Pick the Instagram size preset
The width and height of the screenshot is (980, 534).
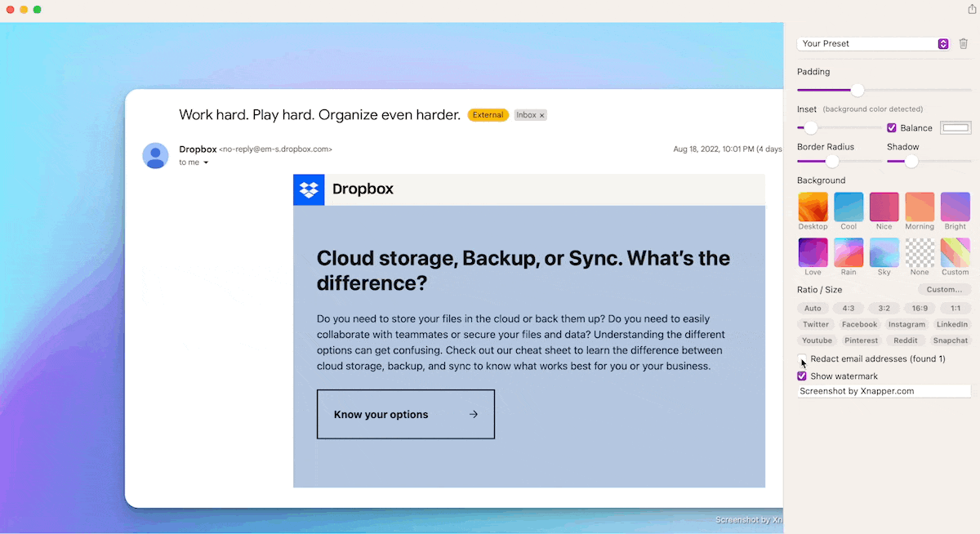coord(906,324)
